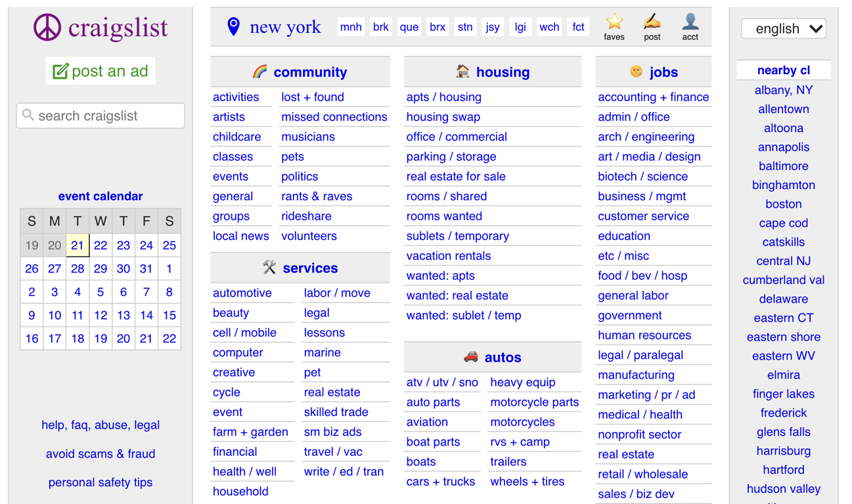The height and width of the screenshot is (504, 852).
Task: Open accounting + finance jobs
Action: tap(653, 97)
